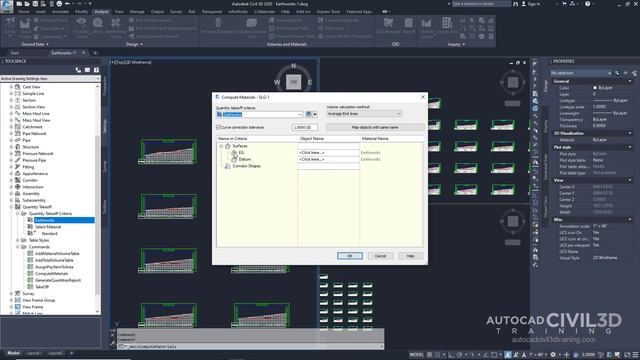The width and height of the screenshot is (640, 360).
Task: Click the Visual Style 2D Wireframe value
Action: (x=605, y=258)
